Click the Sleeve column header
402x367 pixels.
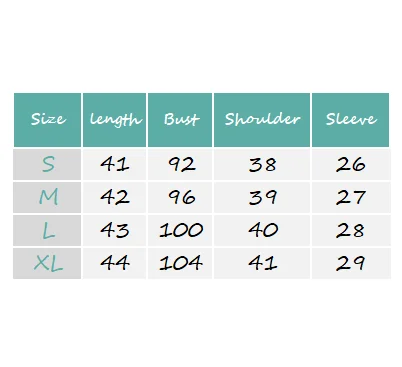pos(350,120)
